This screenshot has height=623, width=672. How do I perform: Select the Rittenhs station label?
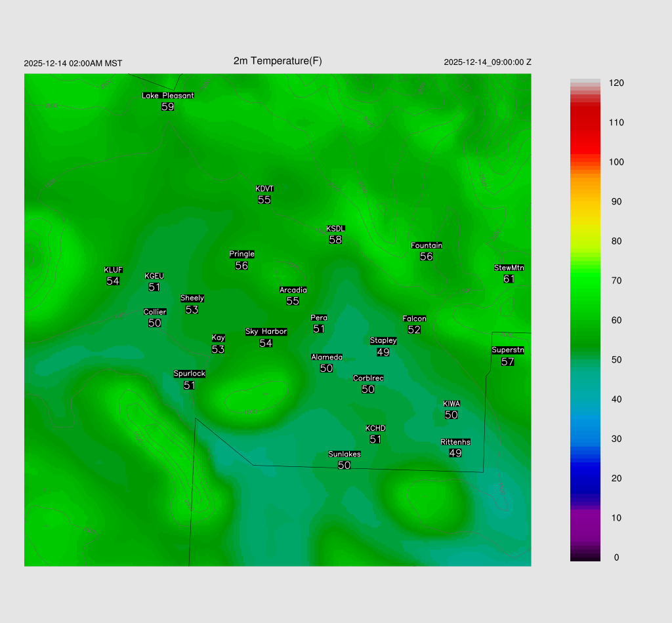point(455,442)
